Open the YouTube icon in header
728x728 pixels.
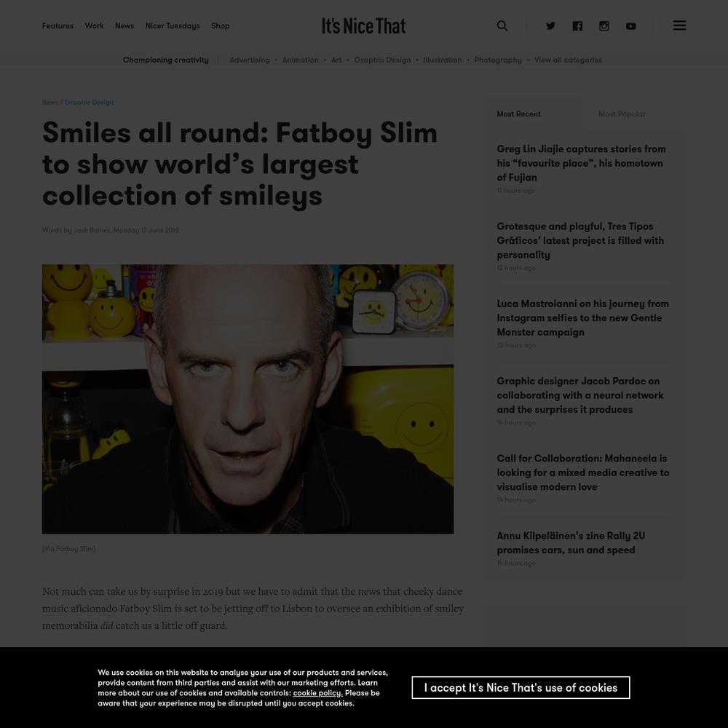tap(630, 26)
